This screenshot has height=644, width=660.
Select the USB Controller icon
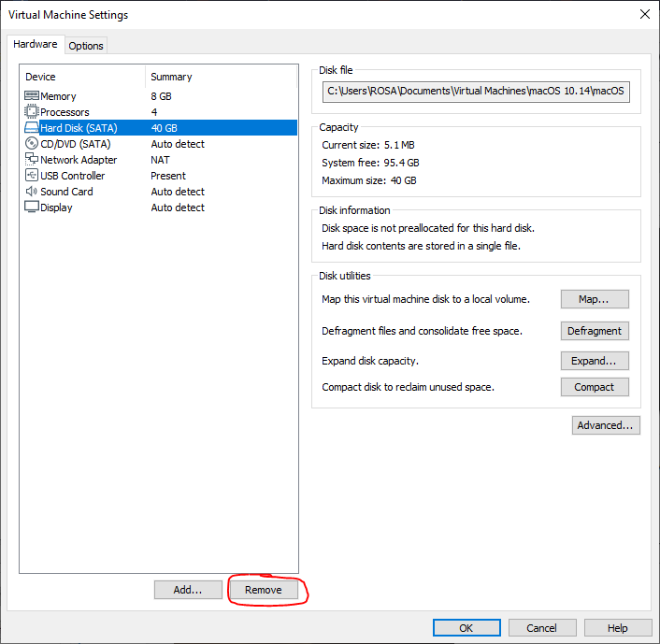coord(32,176)
